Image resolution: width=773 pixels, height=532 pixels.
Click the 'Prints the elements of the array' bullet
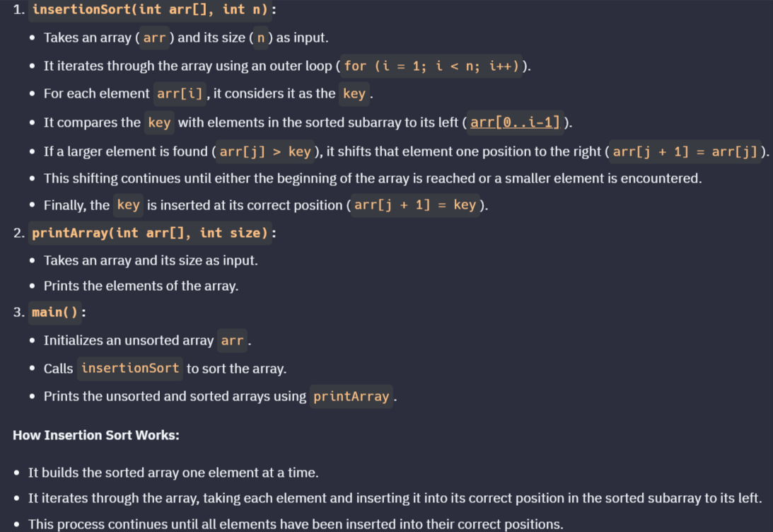(141, 286)
